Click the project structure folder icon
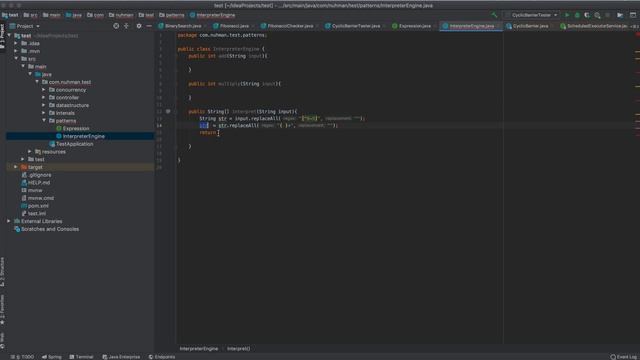Screen dimensions: 640x360 pos(620,15)
